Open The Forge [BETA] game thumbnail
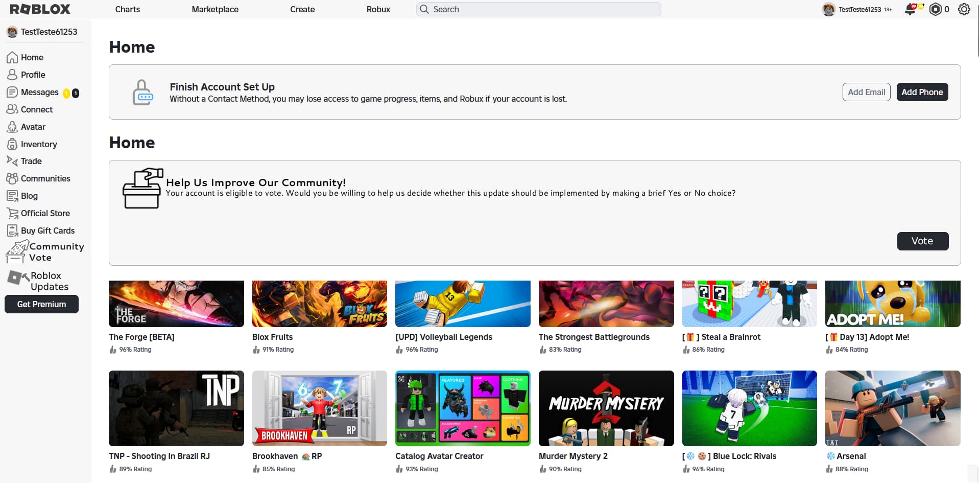The width and height of the screenshot is (980, 483). pos(176,304)
